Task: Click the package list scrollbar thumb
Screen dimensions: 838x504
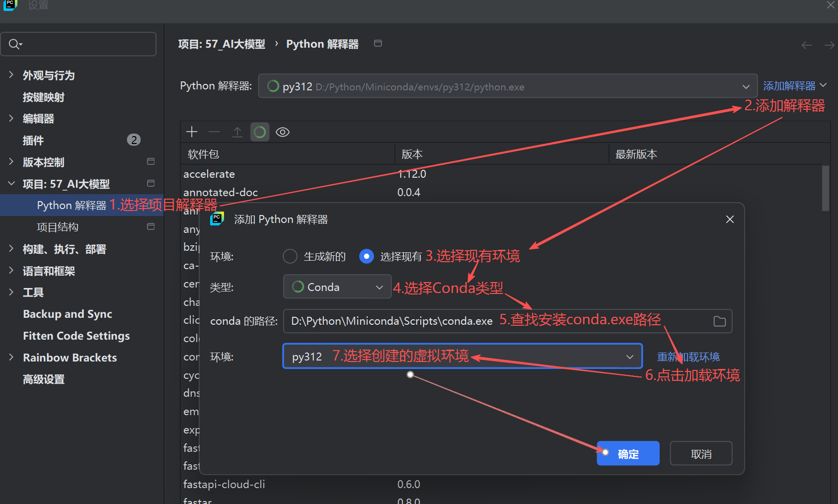Action: [x=826, y=188]
